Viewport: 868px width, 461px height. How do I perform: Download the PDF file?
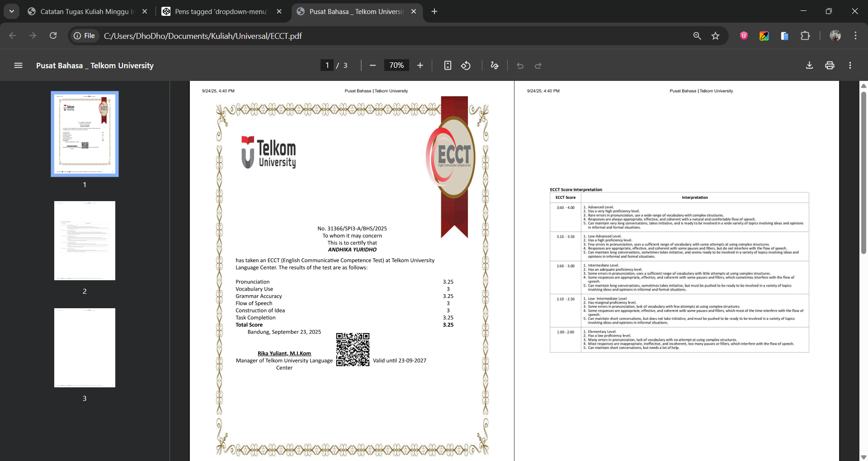click(x=809, y=66)
